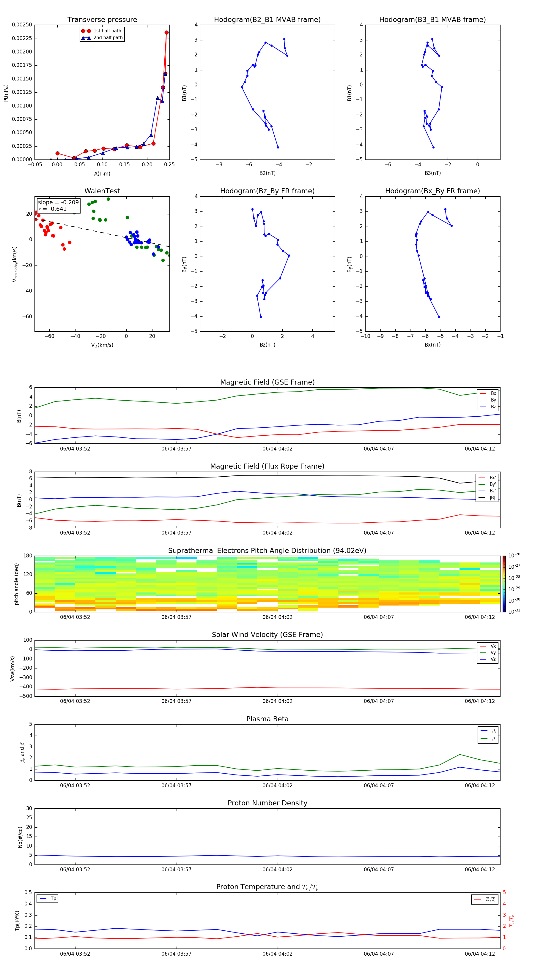The image size is (535, 980).
Task: Select the 'Hodogram(Bz_By FR frame)' title
Action: (267, 191)
